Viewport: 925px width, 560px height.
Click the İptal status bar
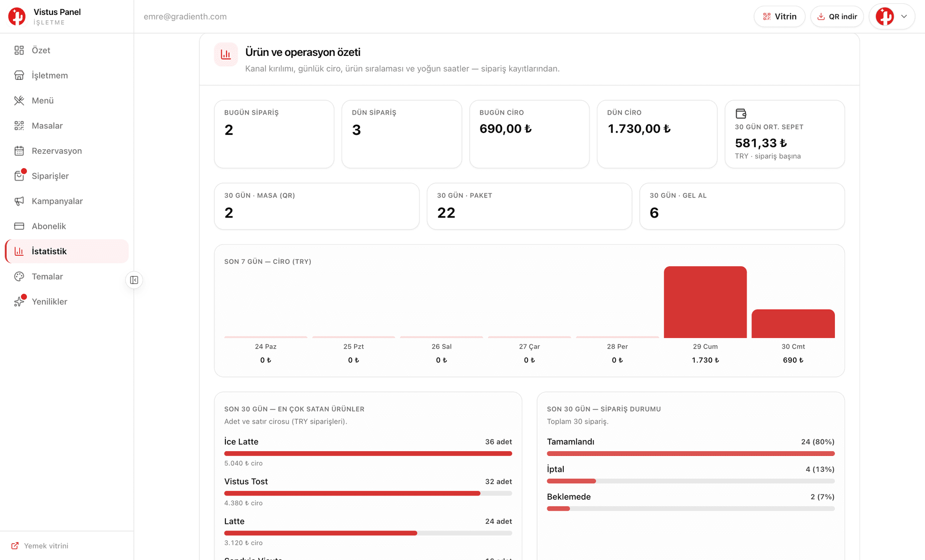[691, 481]
